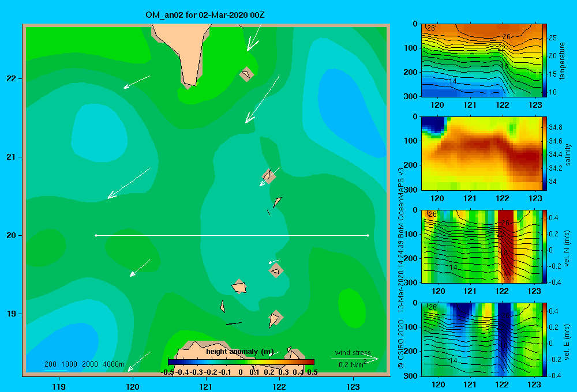This screenshot has height=392, width=577.
Task: Click the 'vel. E (m/s)' axis label
Action: 567,342
